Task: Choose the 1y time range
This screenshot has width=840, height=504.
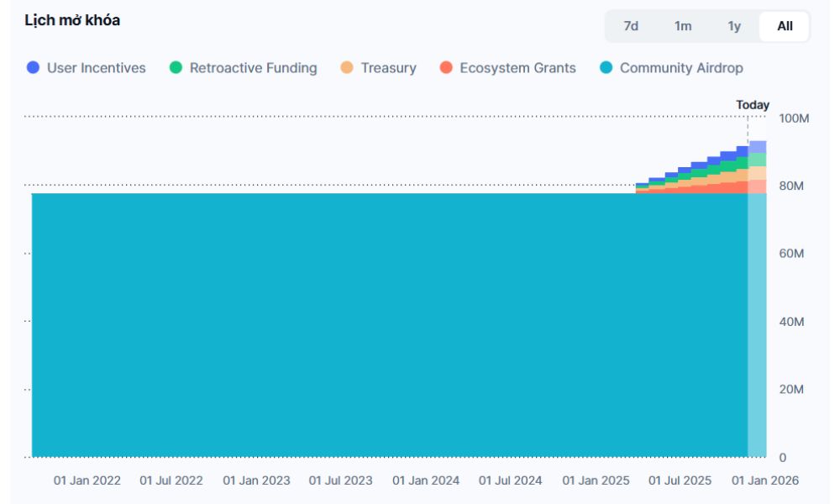Action: tap(734, 26)
